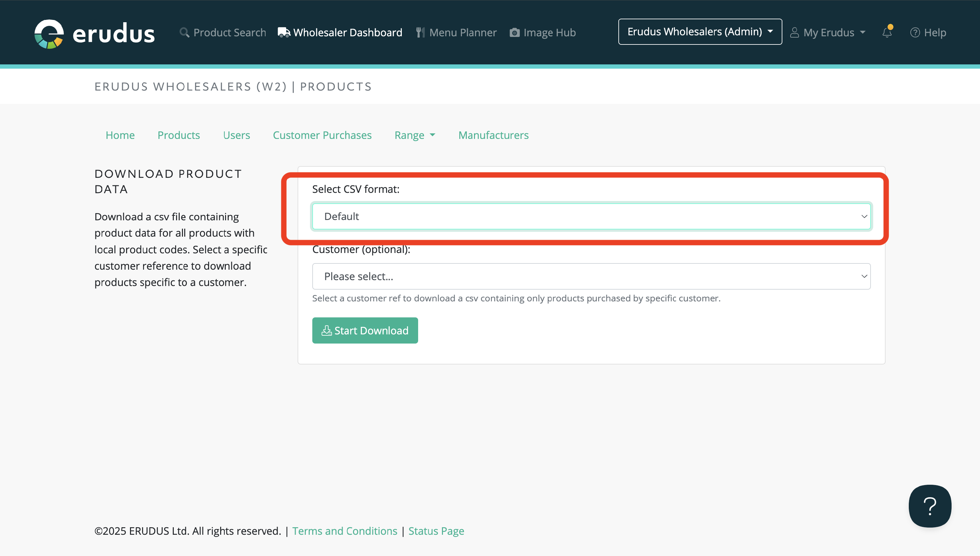The width and height of the screenshot is (980, 556).
Task: Expand the Range menu
Action: (x=415, y=135)
